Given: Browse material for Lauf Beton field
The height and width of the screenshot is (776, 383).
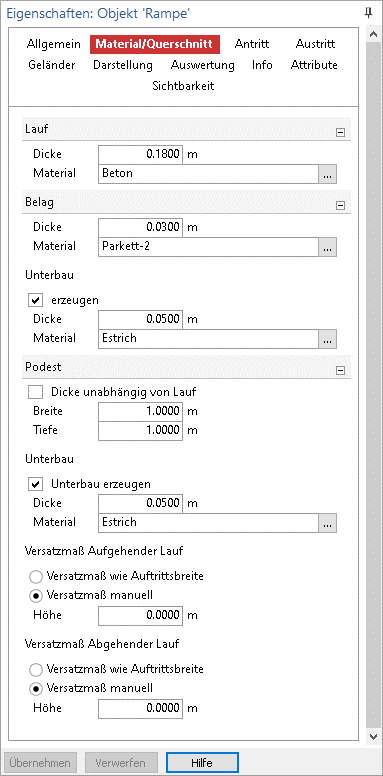Looking at the screenshot, I should [328, 174].
